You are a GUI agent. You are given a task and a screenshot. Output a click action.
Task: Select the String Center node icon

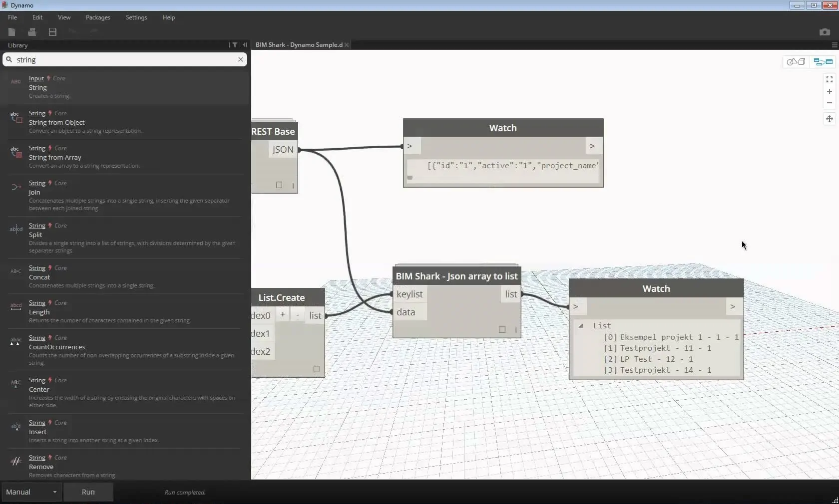pos(16,384)
